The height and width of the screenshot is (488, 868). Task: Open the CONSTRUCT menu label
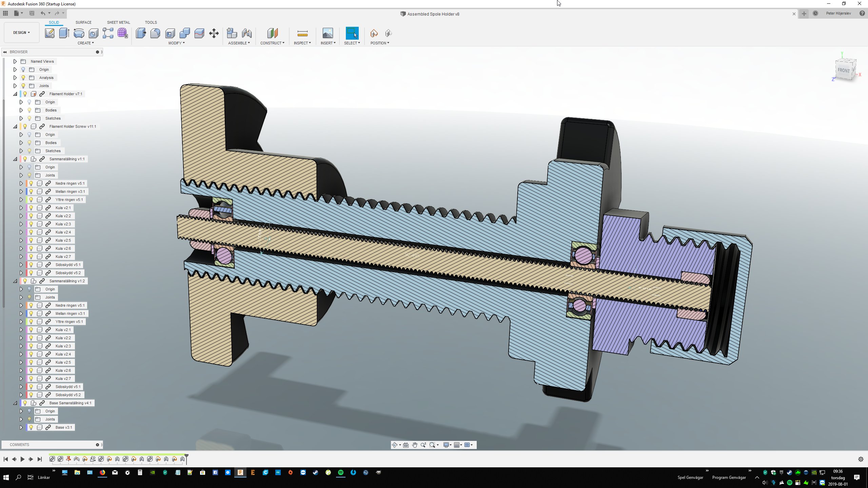[272, 43]
